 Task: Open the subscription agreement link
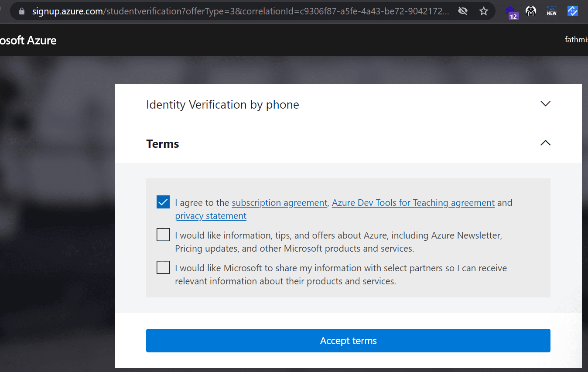pyautogui.click(x=279, y=203)
